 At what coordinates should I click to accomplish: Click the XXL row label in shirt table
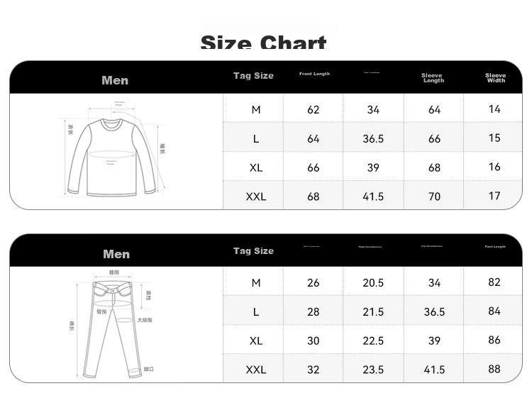(256, 197)
